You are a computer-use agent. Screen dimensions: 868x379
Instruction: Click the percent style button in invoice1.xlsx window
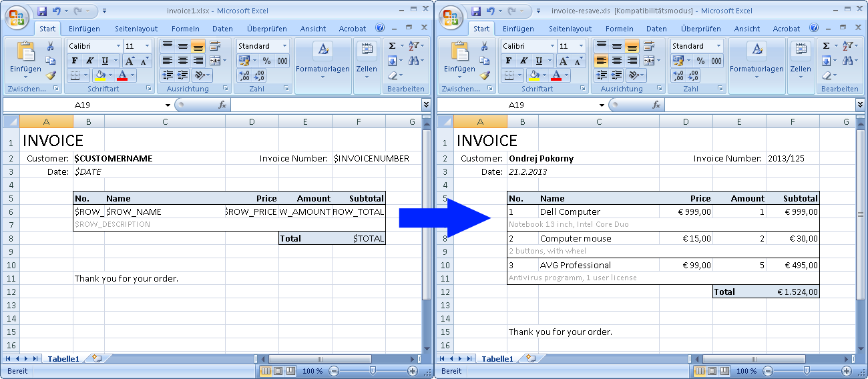point(266,61)
